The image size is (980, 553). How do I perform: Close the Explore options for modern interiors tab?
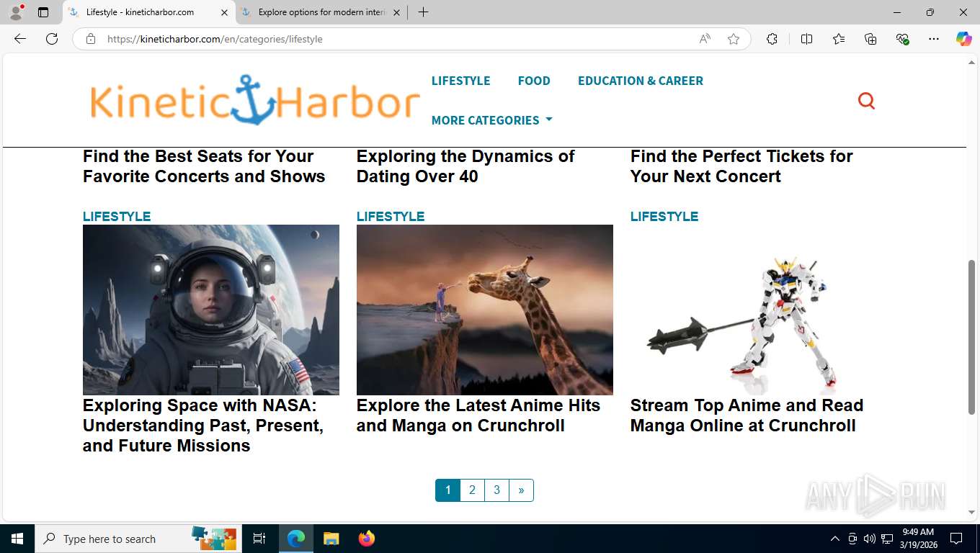396,12
